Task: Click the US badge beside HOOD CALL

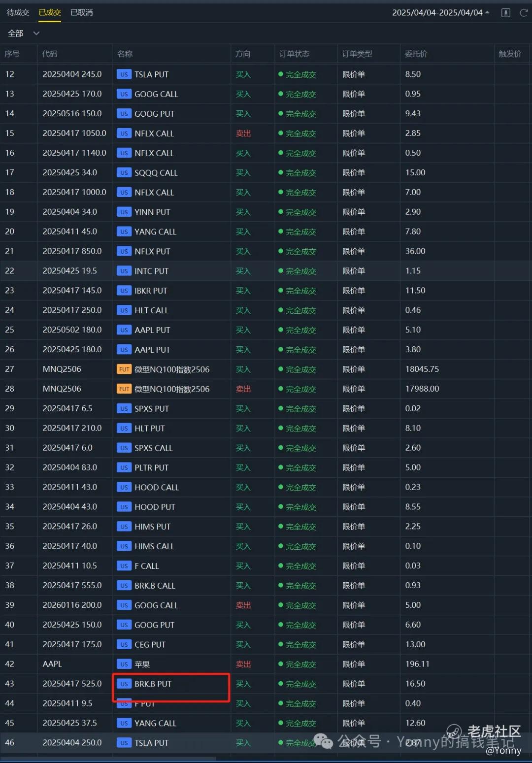Action: click(x=124, y=487)
